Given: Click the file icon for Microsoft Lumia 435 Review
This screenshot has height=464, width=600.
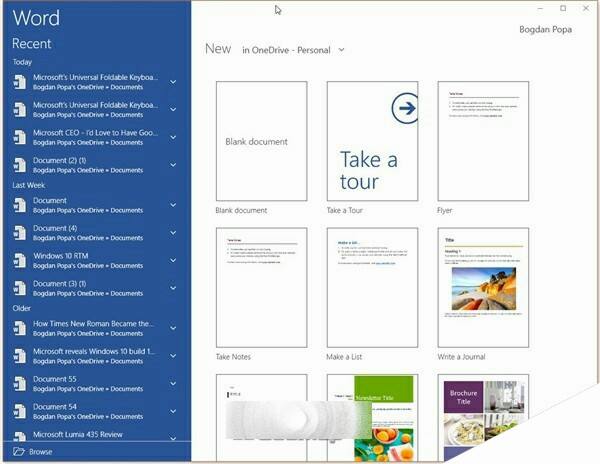Looking at the screenshot, I should (20, 436).
